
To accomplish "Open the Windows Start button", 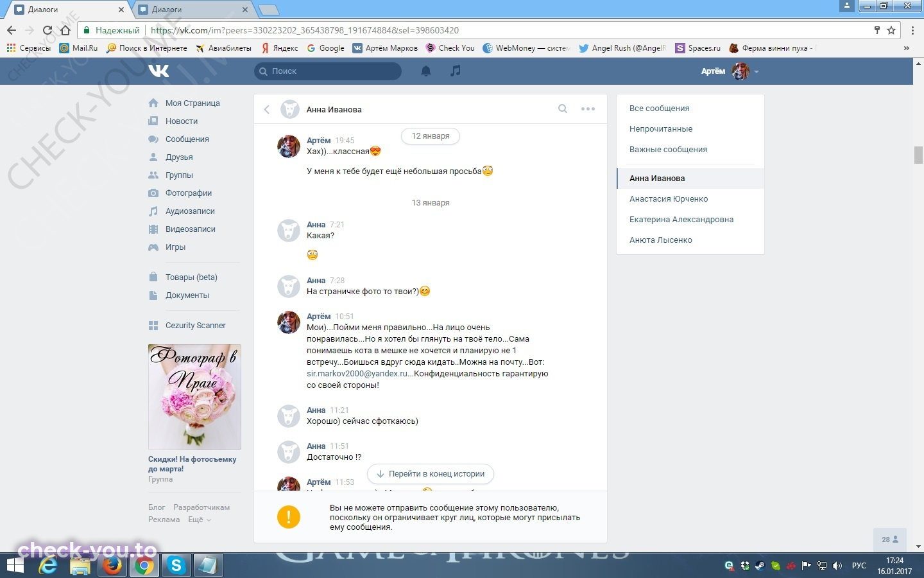I will coord(15,565).
